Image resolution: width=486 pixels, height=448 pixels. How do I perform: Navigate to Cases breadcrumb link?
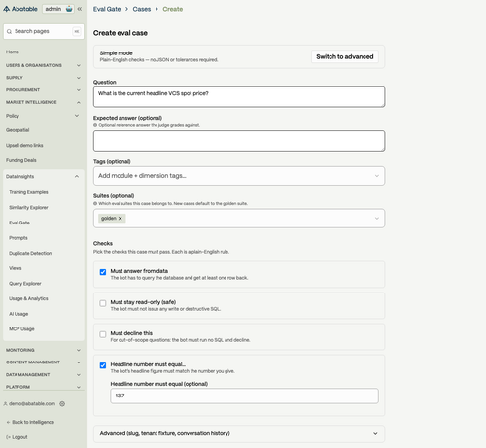click(142, 9)
